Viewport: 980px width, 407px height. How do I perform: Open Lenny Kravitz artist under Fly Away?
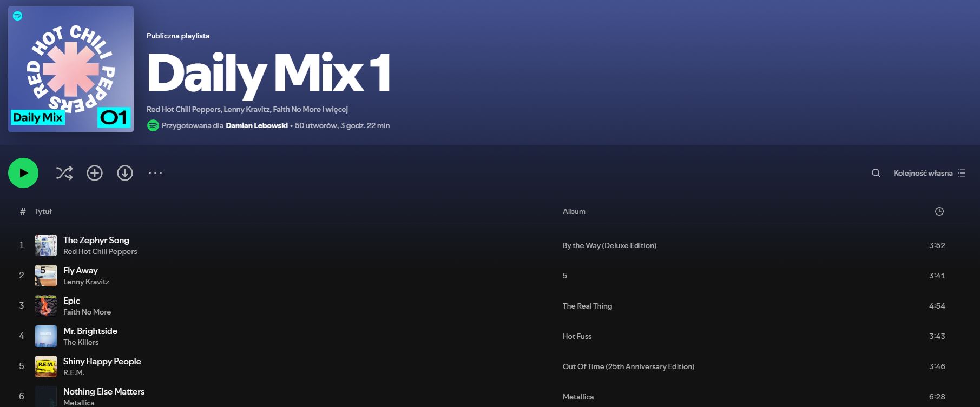click(x=86, y=282)
